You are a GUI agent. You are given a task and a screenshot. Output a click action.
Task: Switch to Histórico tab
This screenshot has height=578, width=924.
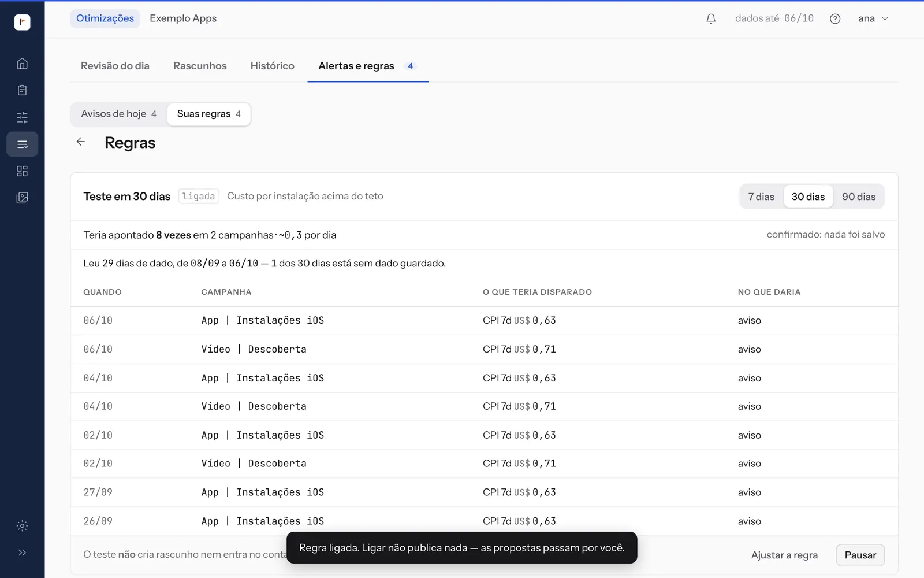273,66
